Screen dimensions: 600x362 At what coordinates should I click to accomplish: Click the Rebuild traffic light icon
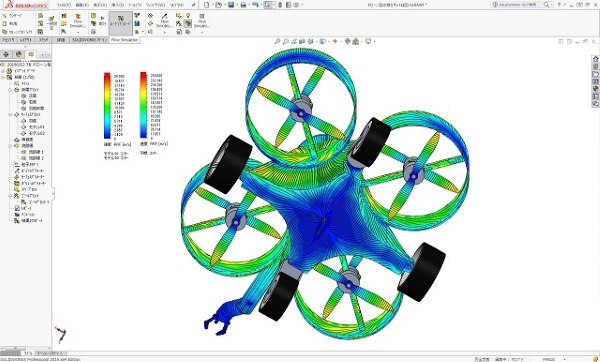280,5
